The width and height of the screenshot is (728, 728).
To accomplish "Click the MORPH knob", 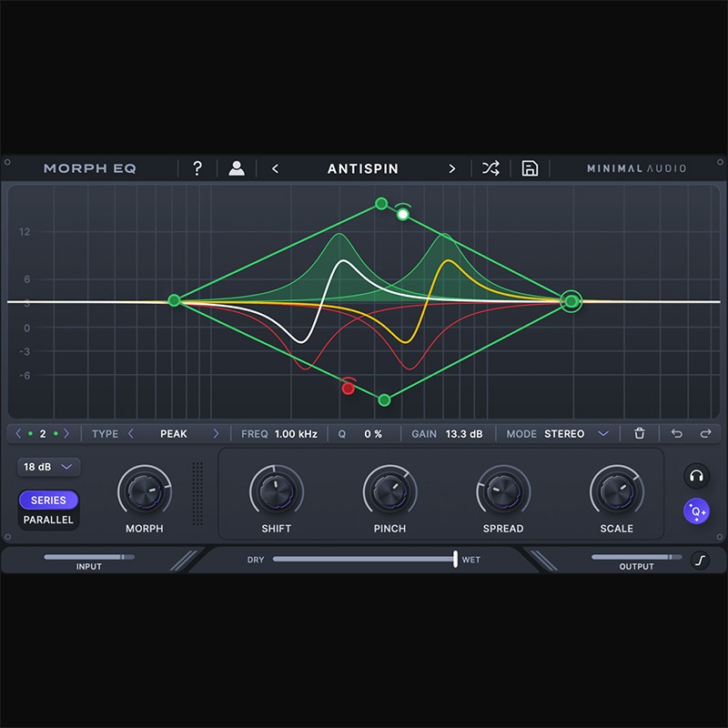I will [145, 491].
